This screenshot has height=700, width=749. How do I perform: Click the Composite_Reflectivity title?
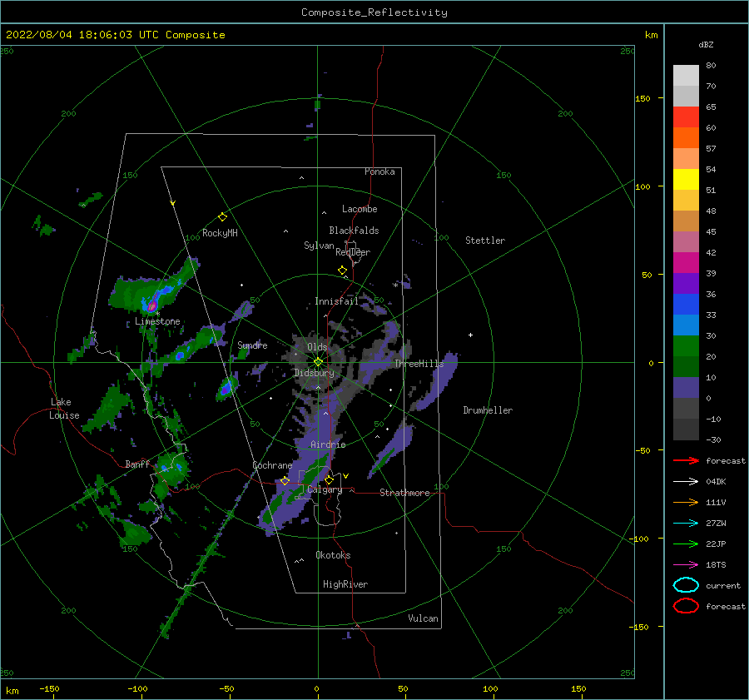374,12
